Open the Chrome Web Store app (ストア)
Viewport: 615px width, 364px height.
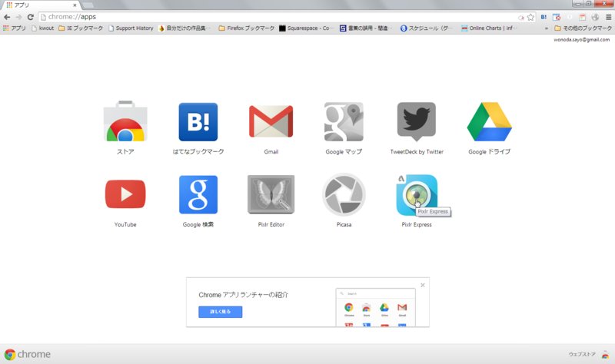[125, 121]
